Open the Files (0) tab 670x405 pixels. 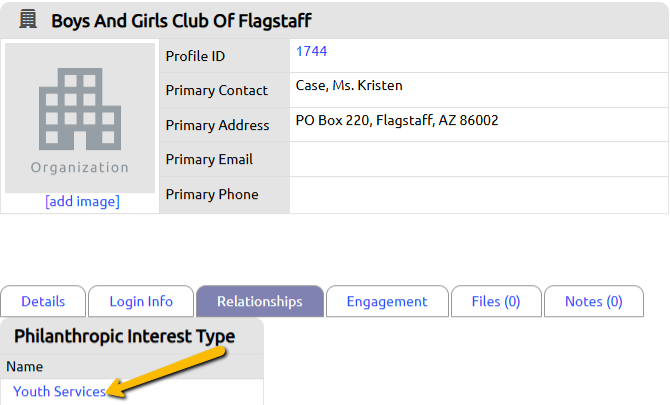(x=496, y=301)
